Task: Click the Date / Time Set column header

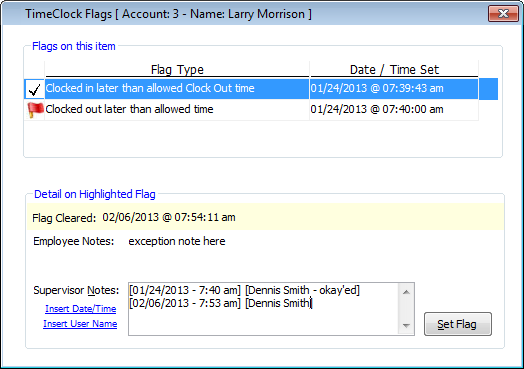Action: [394, 70]
